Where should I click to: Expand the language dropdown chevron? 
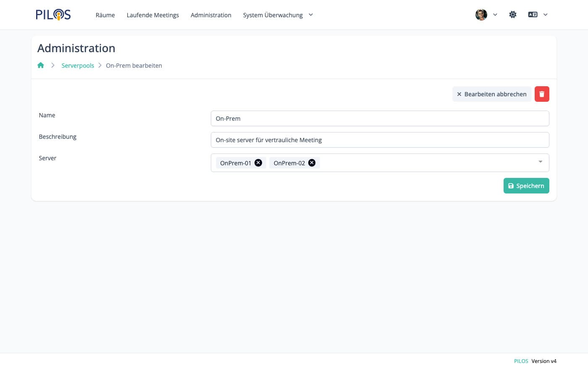pos(545,15)
